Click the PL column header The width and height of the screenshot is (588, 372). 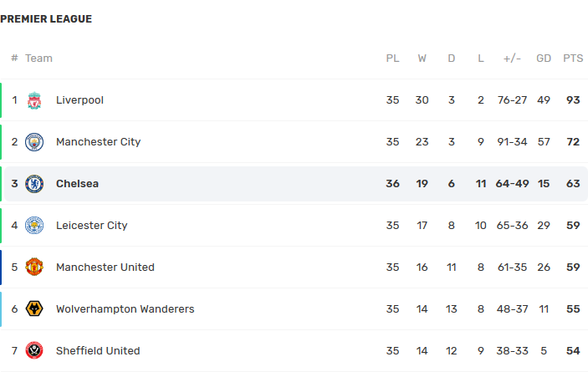tap(392, 59)
